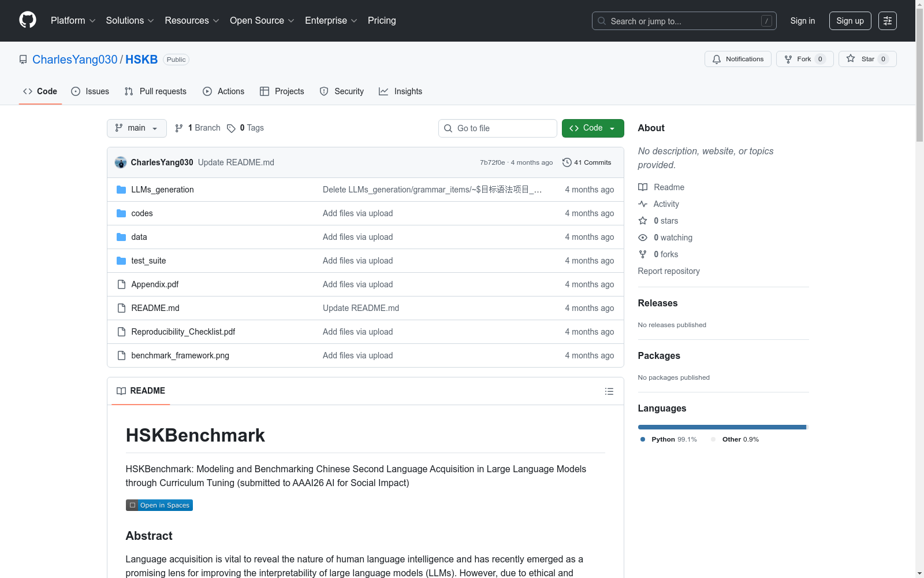Expand the Open Source menu

(262, 21)
